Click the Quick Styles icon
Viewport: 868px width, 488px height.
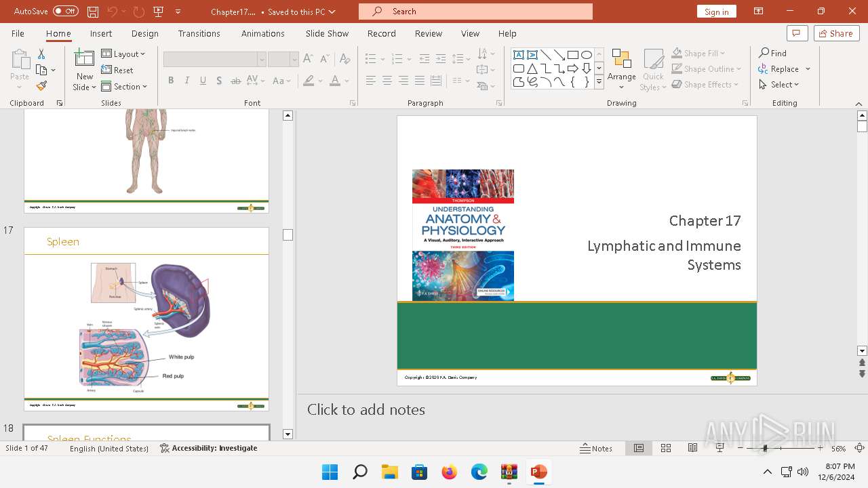pos(654,60)
